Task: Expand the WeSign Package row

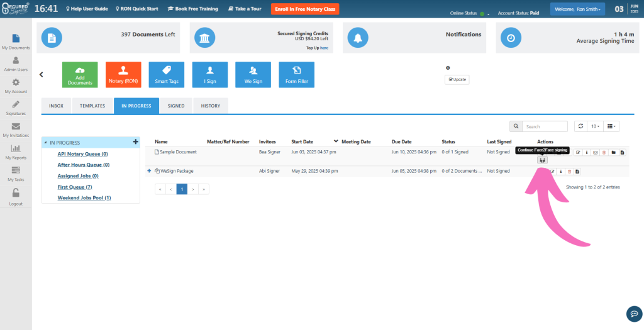Action: click(149, 171)
